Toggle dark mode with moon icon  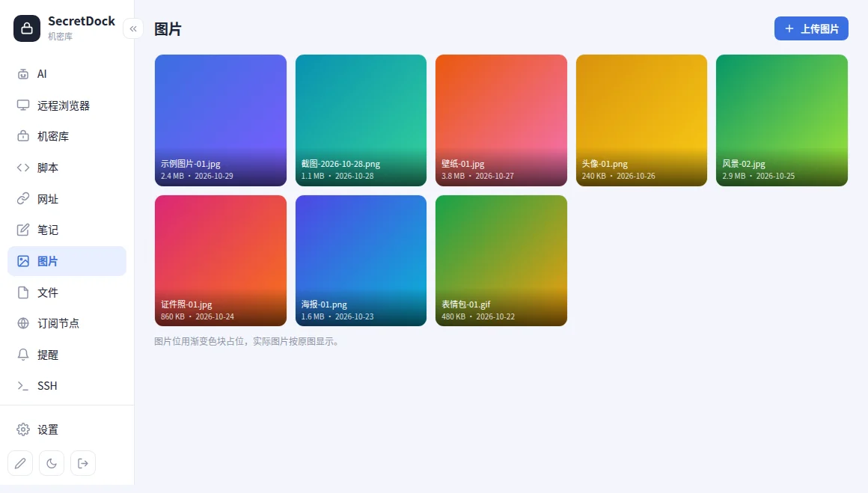click(52, 463)
